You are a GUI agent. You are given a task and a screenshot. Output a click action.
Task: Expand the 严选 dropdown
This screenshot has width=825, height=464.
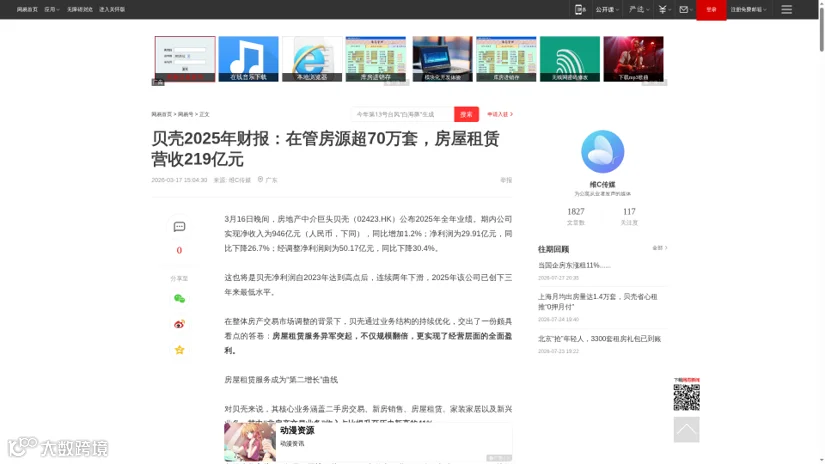click(x=639, y=9)
